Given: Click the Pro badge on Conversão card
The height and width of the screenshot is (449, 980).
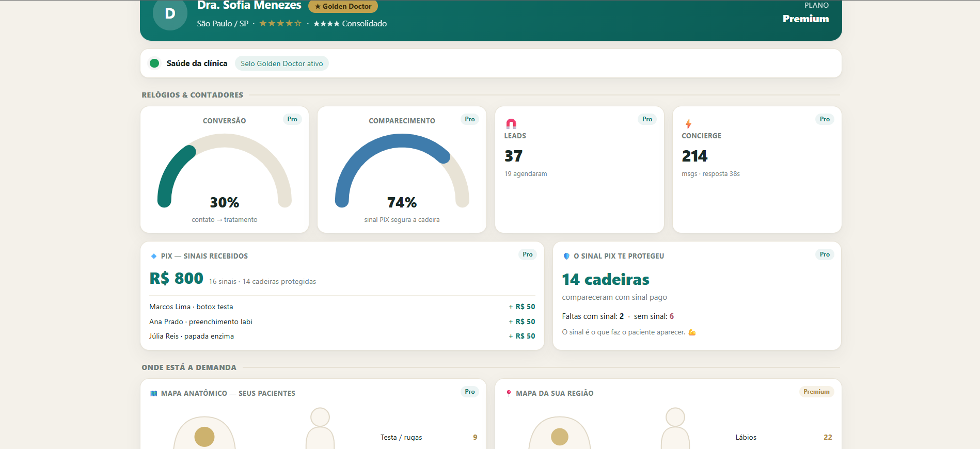Looking at the screenshot, I should pos(292,119).
